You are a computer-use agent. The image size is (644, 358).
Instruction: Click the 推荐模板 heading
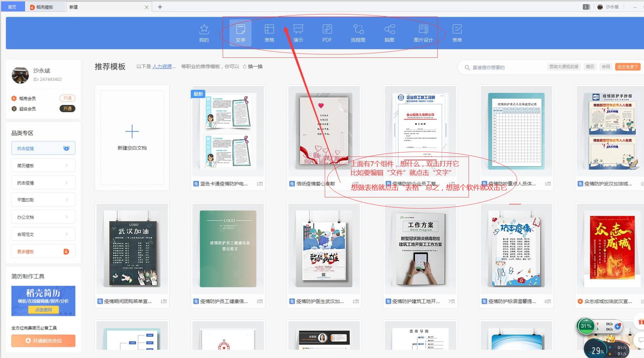pyautogui.click(x=110, y=66)
